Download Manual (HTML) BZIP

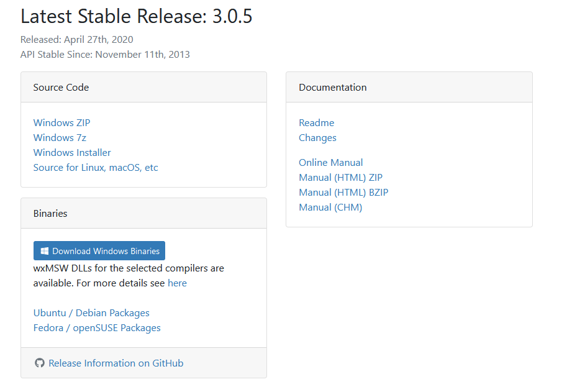pos(343,193)
